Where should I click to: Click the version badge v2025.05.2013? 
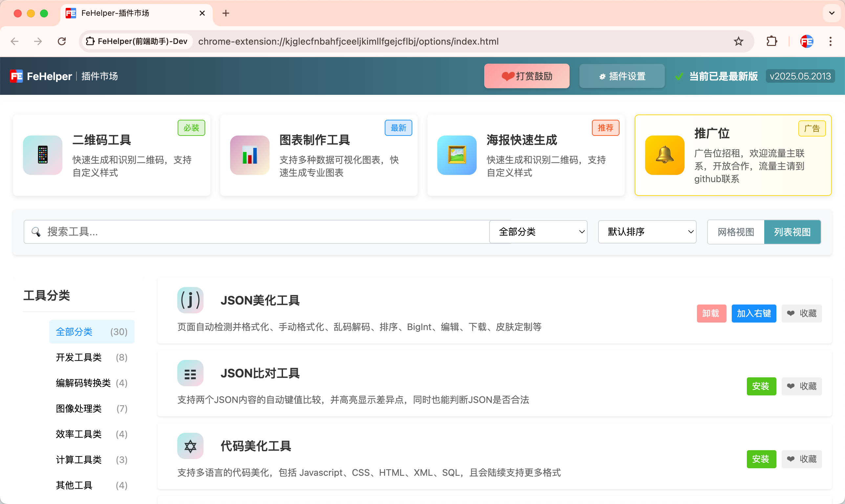click(x=800, y=76)
